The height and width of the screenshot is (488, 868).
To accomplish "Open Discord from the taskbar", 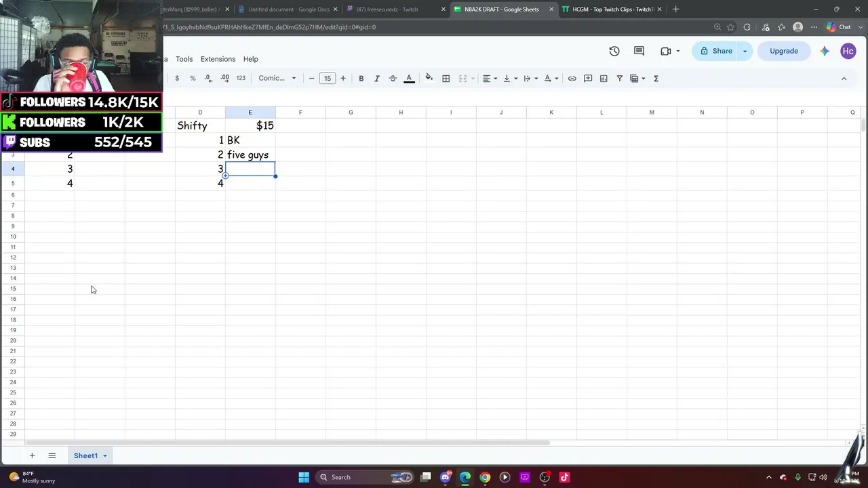I will click(446, 477).
